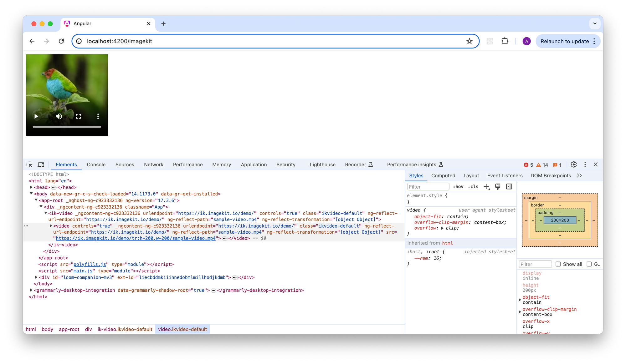This screenshot has height=364, width=626.
Task: Open the tab search dropdown
Action: click(x=595, y=24)
